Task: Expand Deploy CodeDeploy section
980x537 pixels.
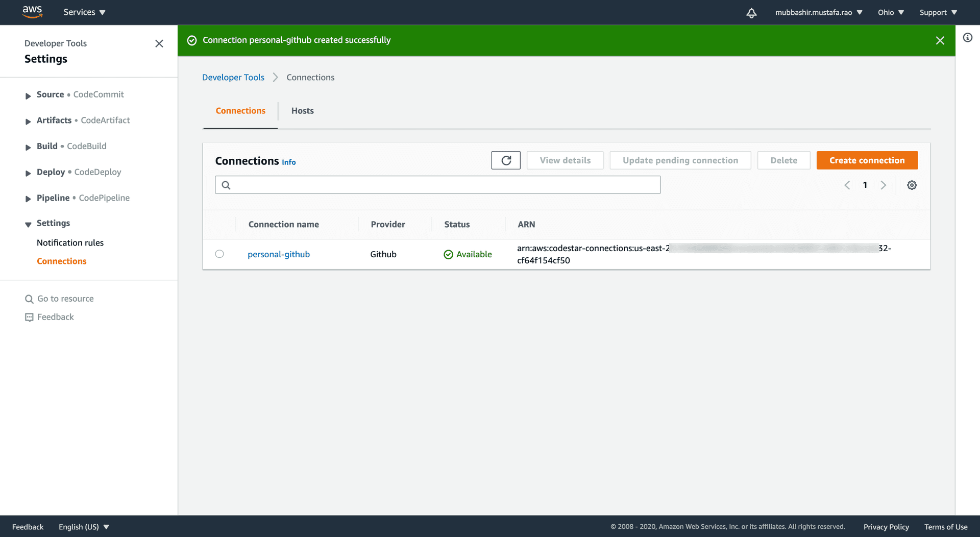Action: point(28,173)
